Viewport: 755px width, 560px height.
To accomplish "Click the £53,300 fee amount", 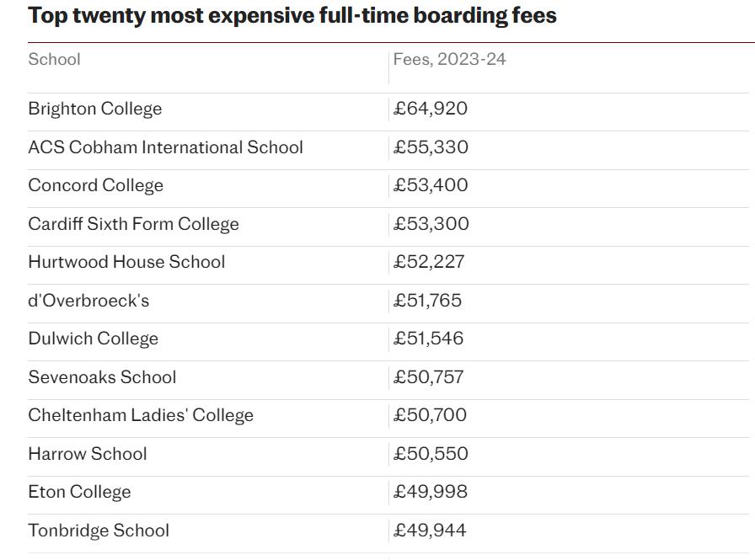I will [431, 224].
